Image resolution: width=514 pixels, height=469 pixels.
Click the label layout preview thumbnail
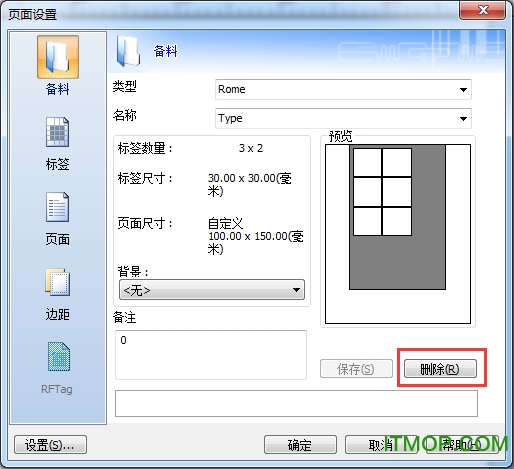[x=398, y=234]
